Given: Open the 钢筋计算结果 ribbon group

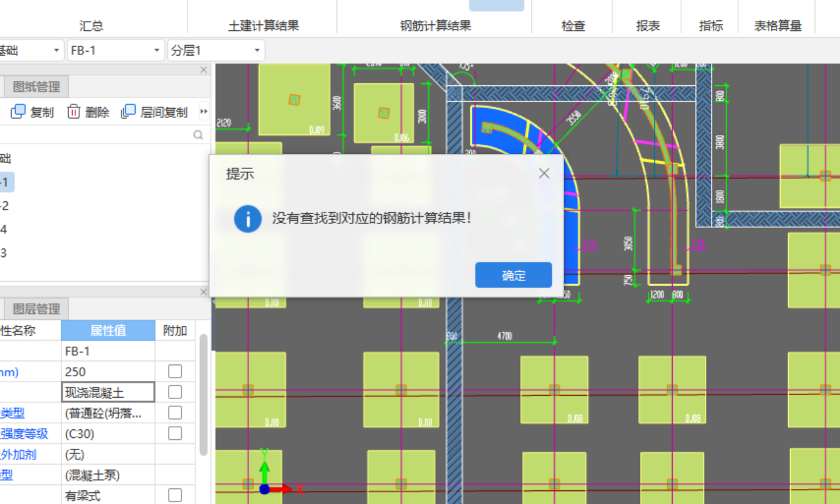Looking at the screenshot, I should 435,26.
